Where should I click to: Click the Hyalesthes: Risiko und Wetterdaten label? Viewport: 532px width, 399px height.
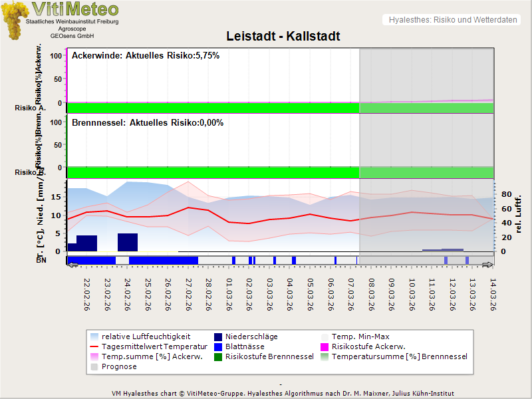click(452, 20)
